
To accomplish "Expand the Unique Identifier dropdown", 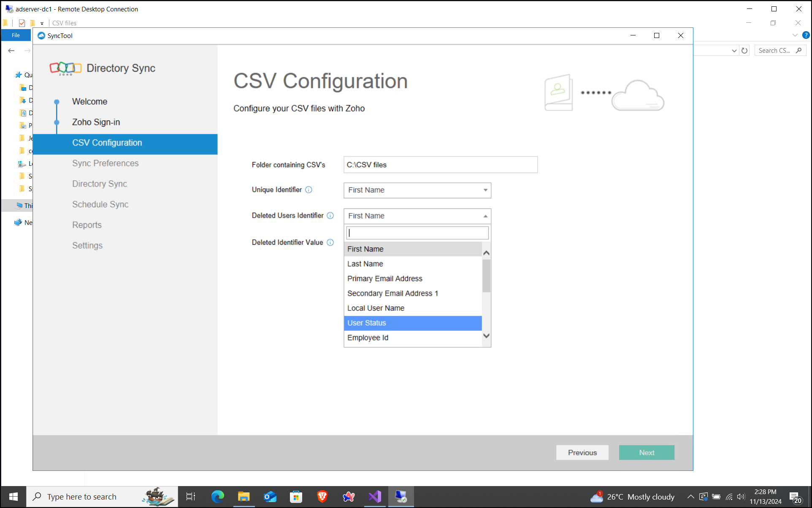I will click(485, 190).
